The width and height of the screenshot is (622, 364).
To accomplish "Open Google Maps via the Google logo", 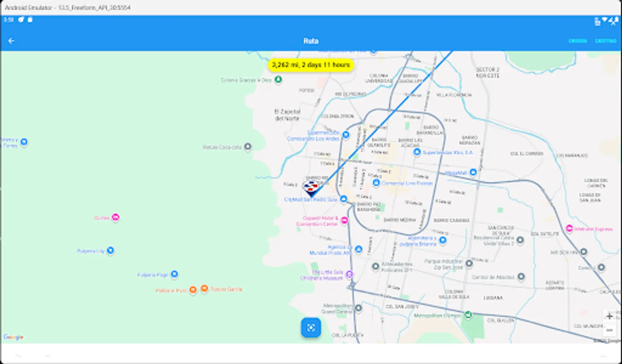I will pyautogui.click(x=13, y=336).
